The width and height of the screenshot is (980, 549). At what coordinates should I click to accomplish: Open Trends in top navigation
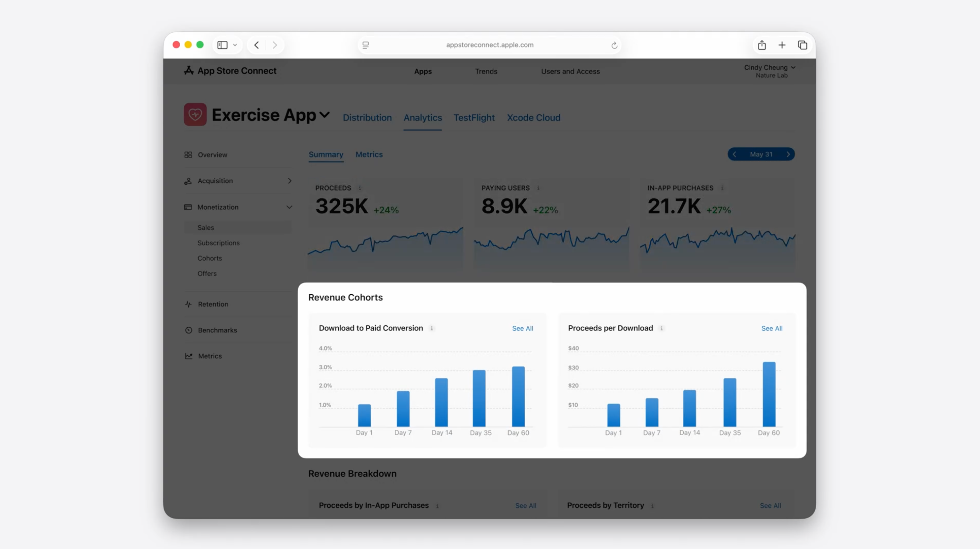tap(486, 71)
